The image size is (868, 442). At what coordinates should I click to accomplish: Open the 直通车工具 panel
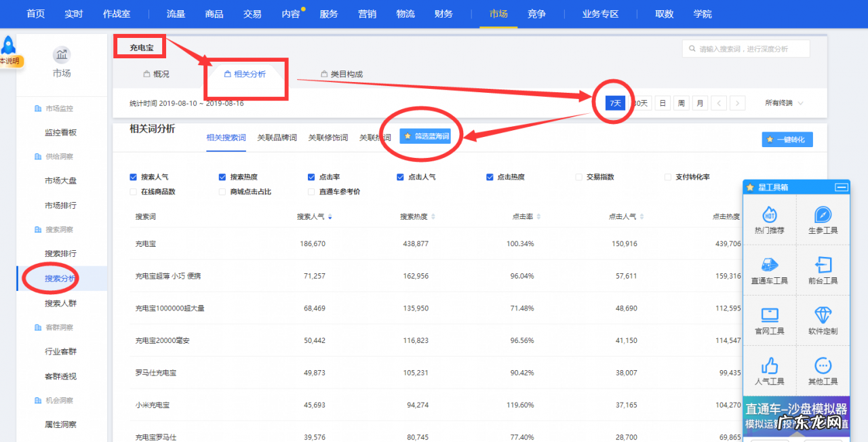[770, 270]
